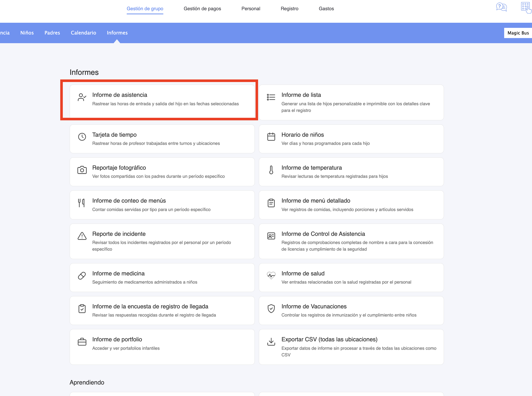Go to the Personal tab

(x=251, y=9)
